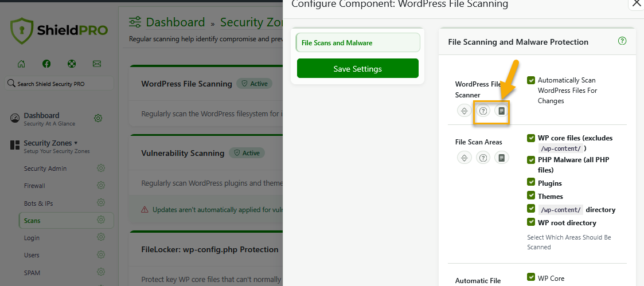Click Search Shield Security PRO field
The width and height of the screenshot is (644, 286).
tap(58, 83)
